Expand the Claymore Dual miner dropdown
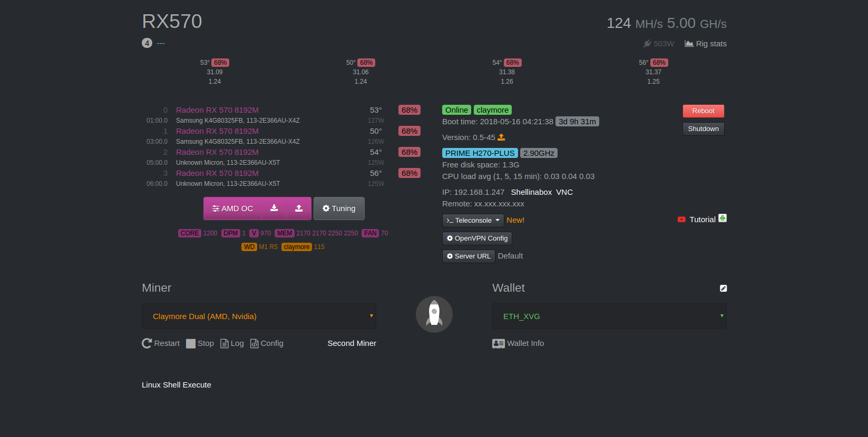This screenshot has height=437, width=868. pyautogui.click(x=259, y=316)
